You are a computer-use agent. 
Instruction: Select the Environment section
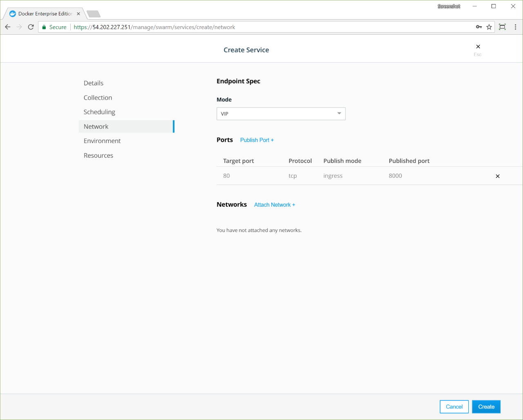pyautogui.click(x=102, y=141)
